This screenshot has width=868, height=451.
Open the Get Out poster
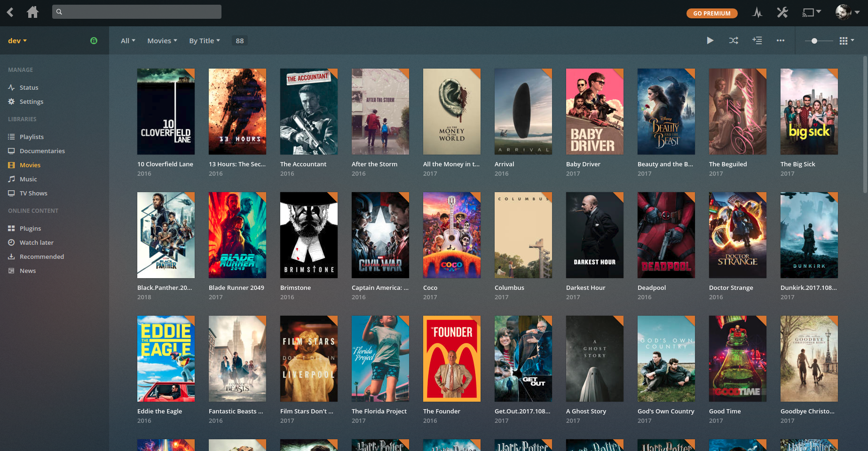[x=523, y=358]
